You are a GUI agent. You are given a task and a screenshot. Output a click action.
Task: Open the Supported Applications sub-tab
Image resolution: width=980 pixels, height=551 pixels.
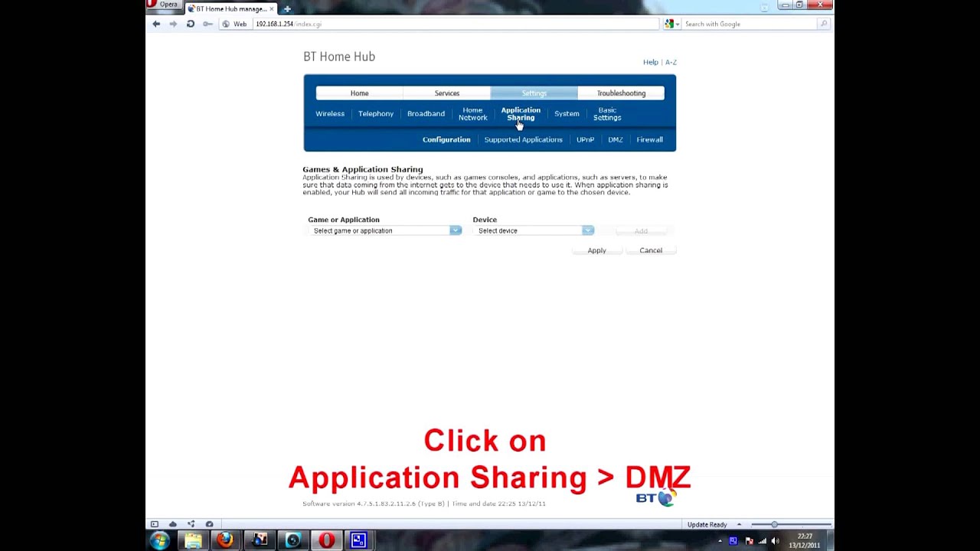pyautogui.click(x=523, y=139)
